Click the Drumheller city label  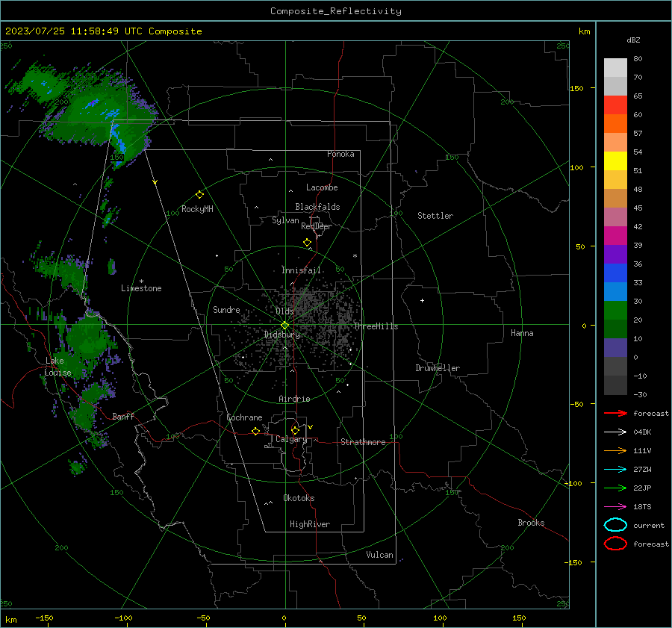(x=438, y=368)
